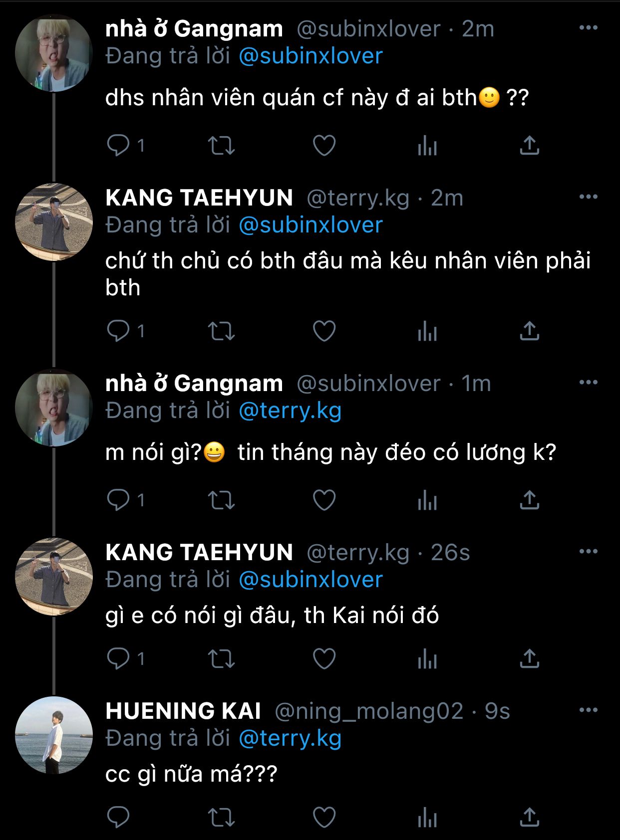
Task: Like the tweet "dhs nhân viên quán cf này"
Action: [x=324, y=146]
